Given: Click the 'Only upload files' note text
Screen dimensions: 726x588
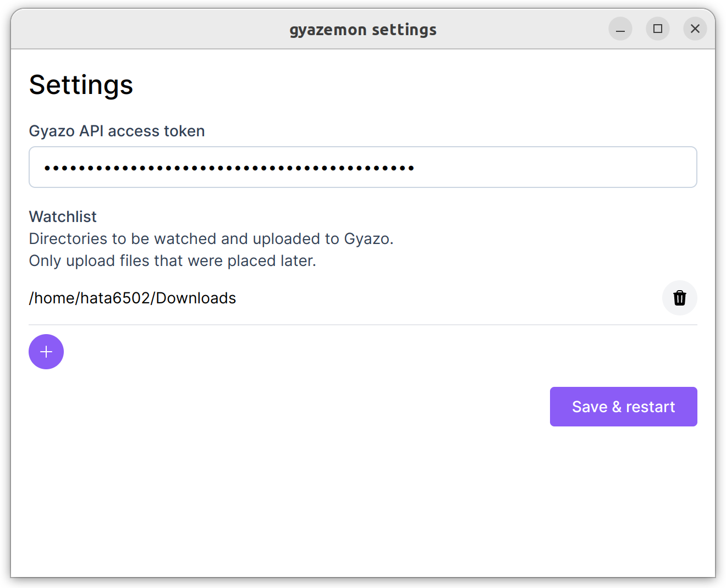Looking at the screenshot, I should click(x=172, y=261).
